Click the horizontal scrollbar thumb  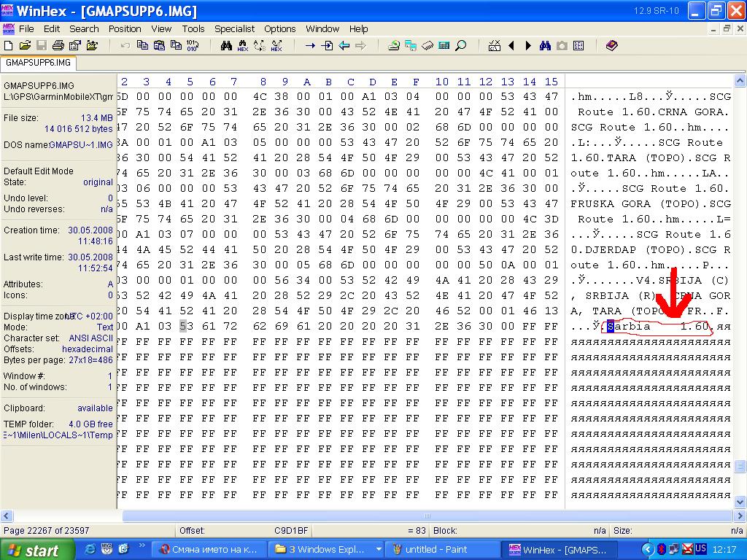point(427,516)
